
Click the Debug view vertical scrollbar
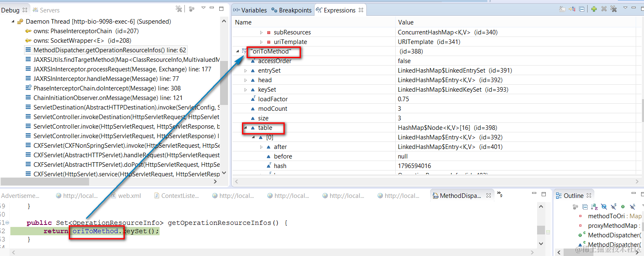point(224,83)
